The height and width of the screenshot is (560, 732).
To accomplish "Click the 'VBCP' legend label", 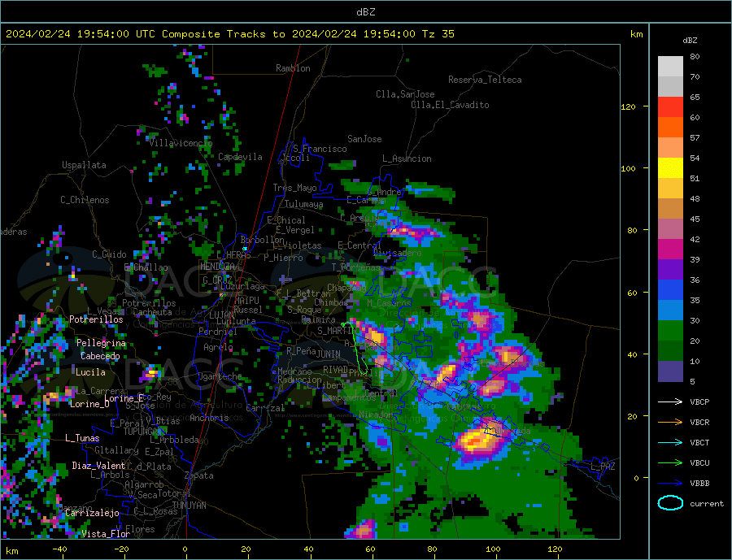I will pyautogui.click(x=699, y=402).
